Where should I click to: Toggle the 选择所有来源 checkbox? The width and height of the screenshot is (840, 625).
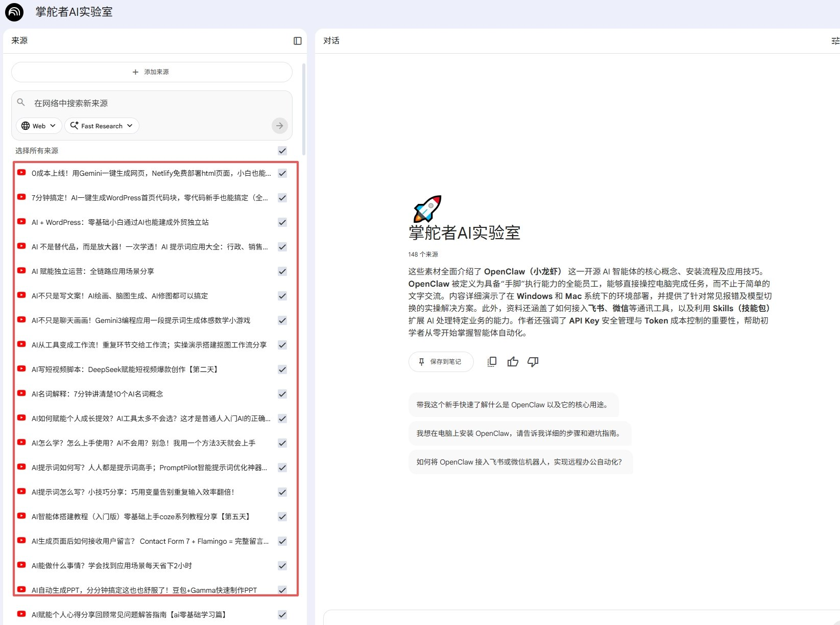tap(282, 151)
